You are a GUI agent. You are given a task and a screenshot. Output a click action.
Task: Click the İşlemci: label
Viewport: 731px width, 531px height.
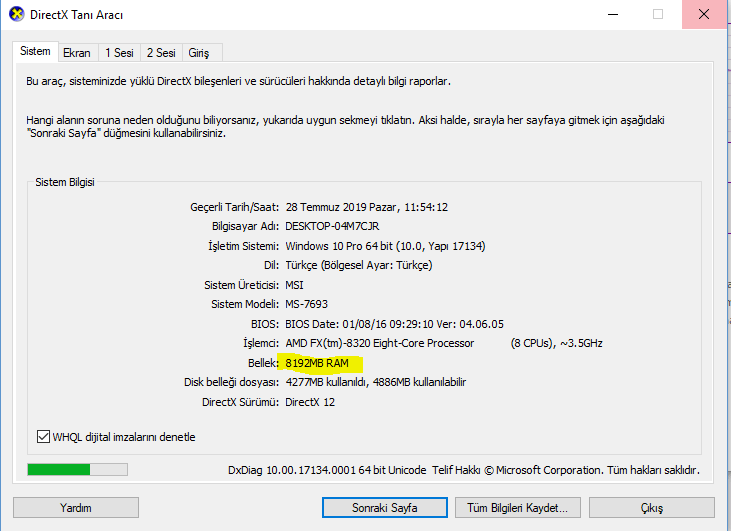[261, 343]
